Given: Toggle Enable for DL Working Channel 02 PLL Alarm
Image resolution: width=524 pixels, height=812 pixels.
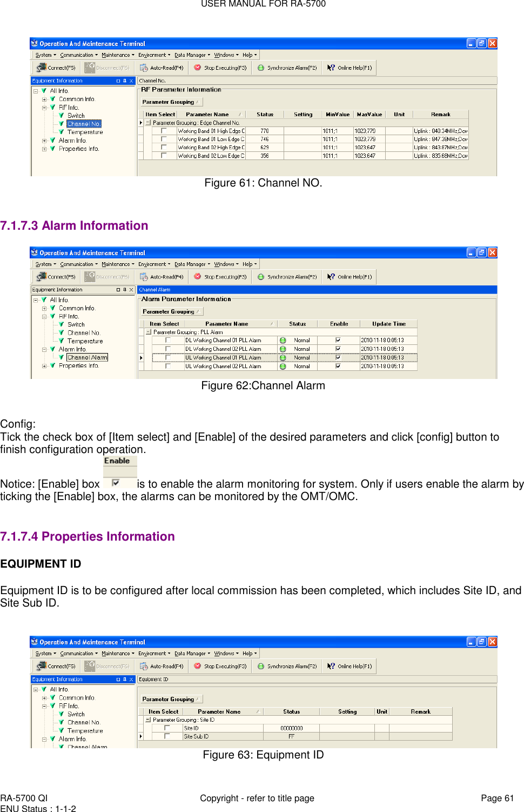Looking at the screenshot, I should tap(338, 349).
